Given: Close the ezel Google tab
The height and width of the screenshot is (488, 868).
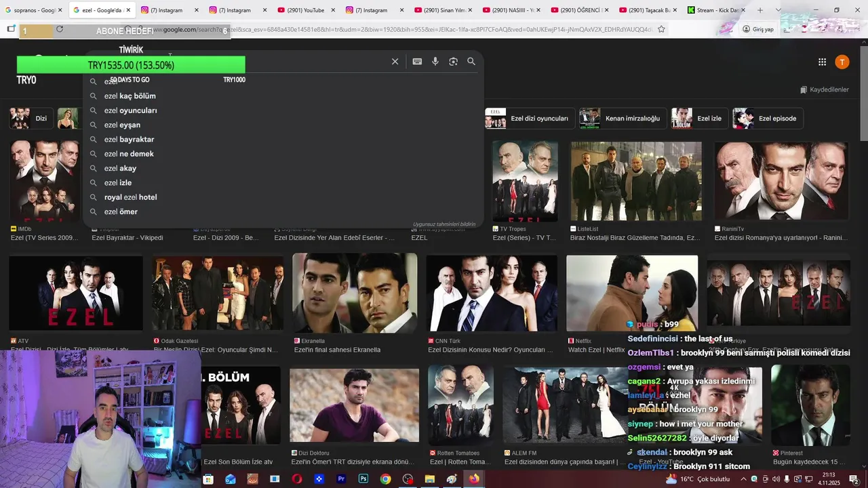Looking at the screenshot, I should coord(127,10).
